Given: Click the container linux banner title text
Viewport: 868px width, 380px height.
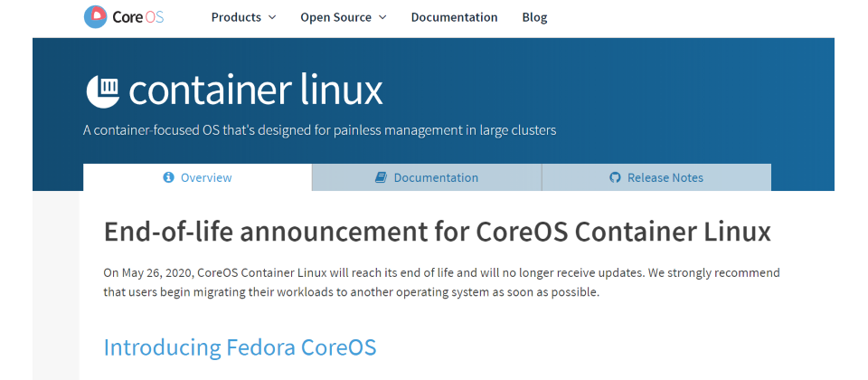Looking at the screenshot, I should click(256, 90).
